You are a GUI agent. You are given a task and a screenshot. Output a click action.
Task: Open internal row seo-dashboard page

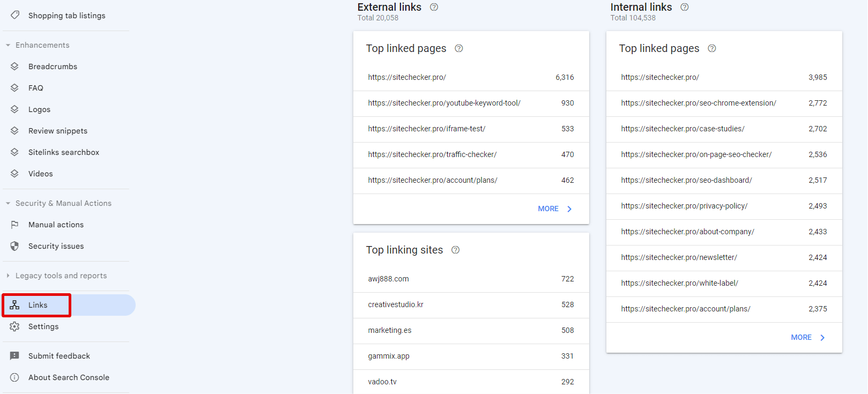click(724, 180)
